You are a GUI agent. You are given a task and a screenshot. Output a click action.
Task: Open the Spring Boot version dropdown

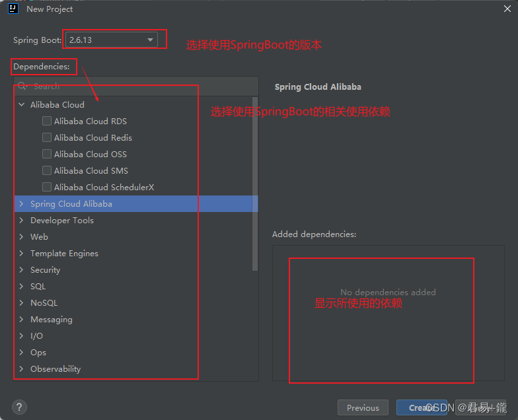pyautogui.click(x=111, y=40)
